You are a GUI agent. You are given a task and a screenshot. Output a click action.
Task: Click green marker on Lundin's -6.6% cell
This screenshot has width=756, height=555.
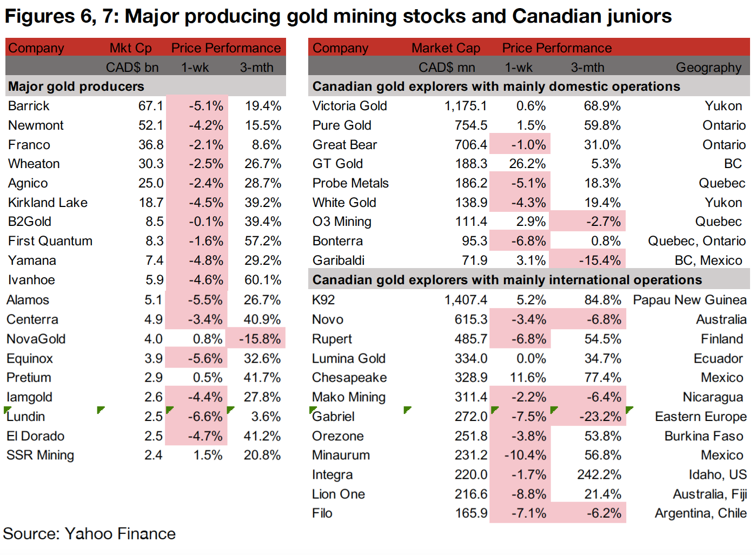(x=169, y=410)
